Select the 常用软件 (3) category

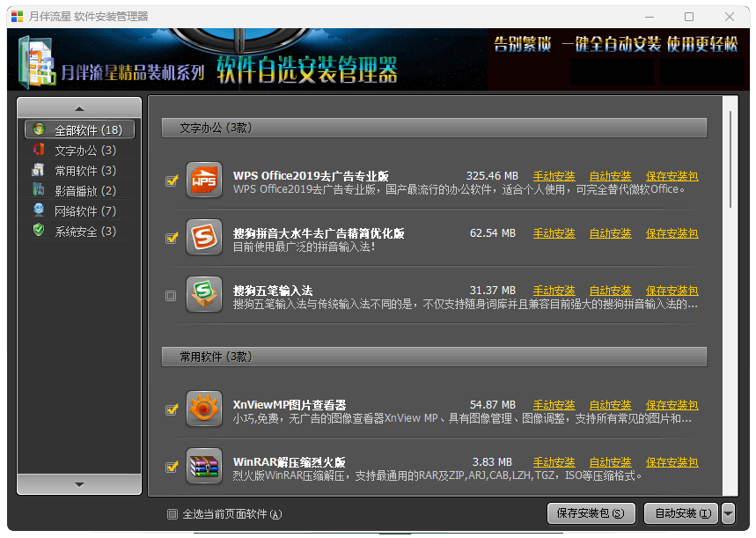[x=84, y=171]
